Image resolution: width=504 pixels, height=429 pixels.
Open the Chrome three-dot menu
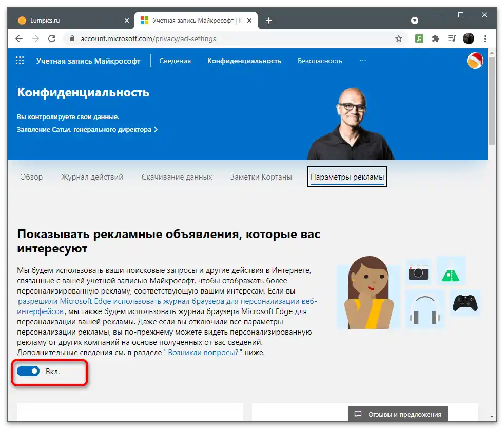485,38
